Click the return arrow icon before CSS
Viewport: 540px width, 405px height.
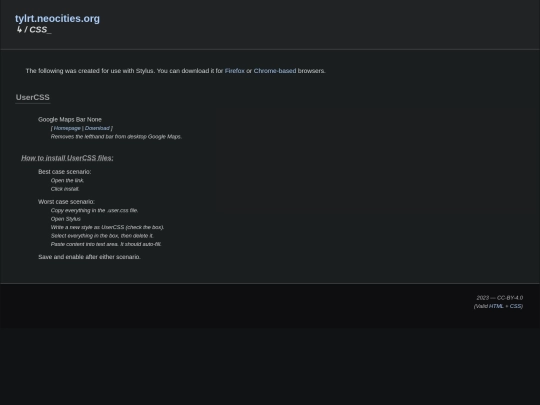point(19,30)
